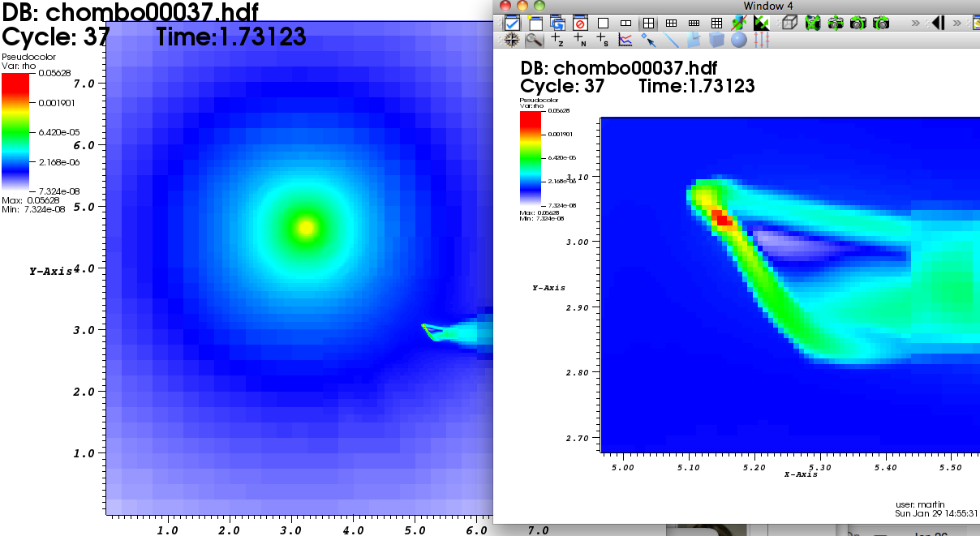Screen dimensions: 980x536
Task: Click the 'Time:1.73123' label in Window 4
Action: pos(697,86)
